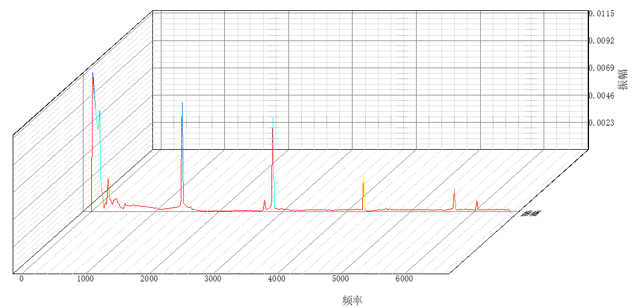644x308 pixels.
Task: Click the 3000 frequency tick label
Action: (x=212, y=279)
